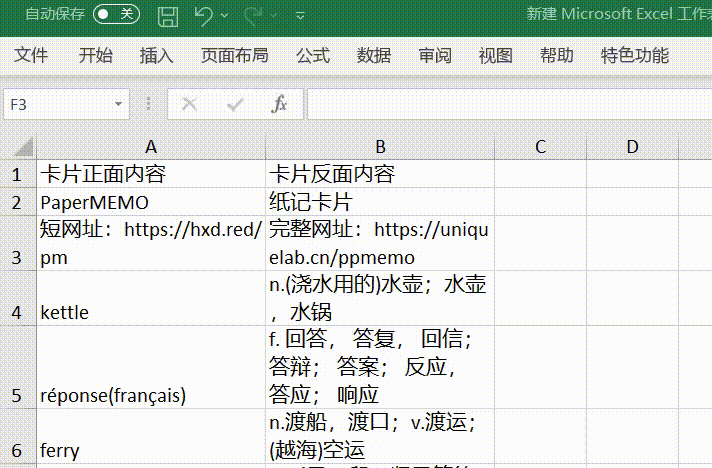Click the formula bar input field
This screenshot has width=712, height=468.
(x=509, y=104)
